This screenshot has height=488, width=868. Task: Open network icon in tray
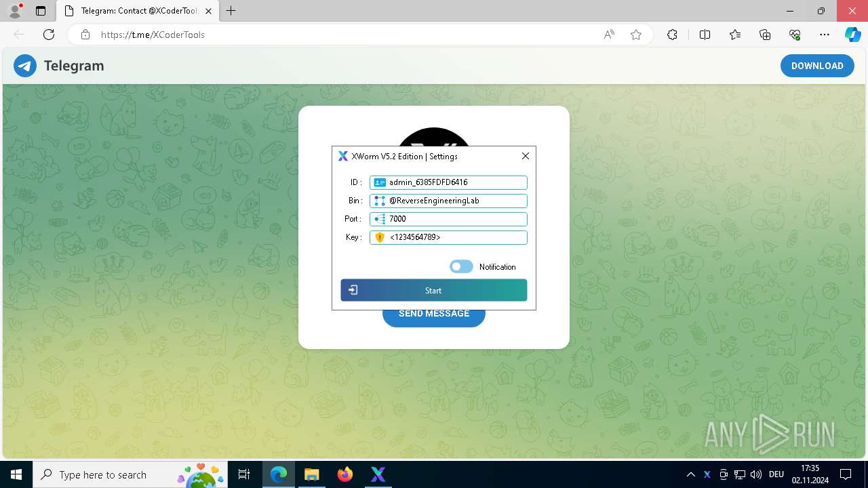click(x=740, y=474)
